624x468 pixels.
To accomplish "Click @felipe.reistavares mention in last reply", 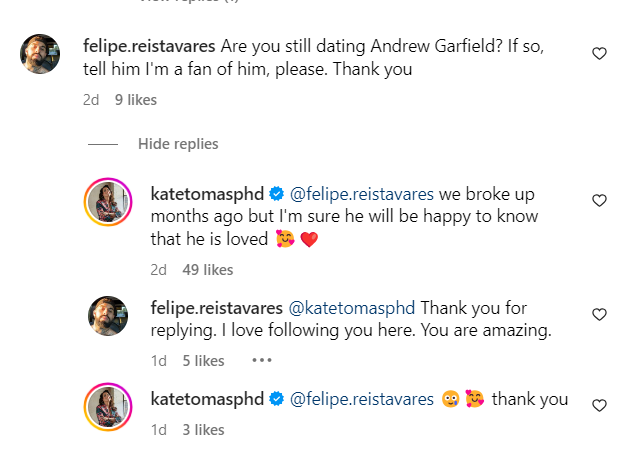I will (362, 399).
